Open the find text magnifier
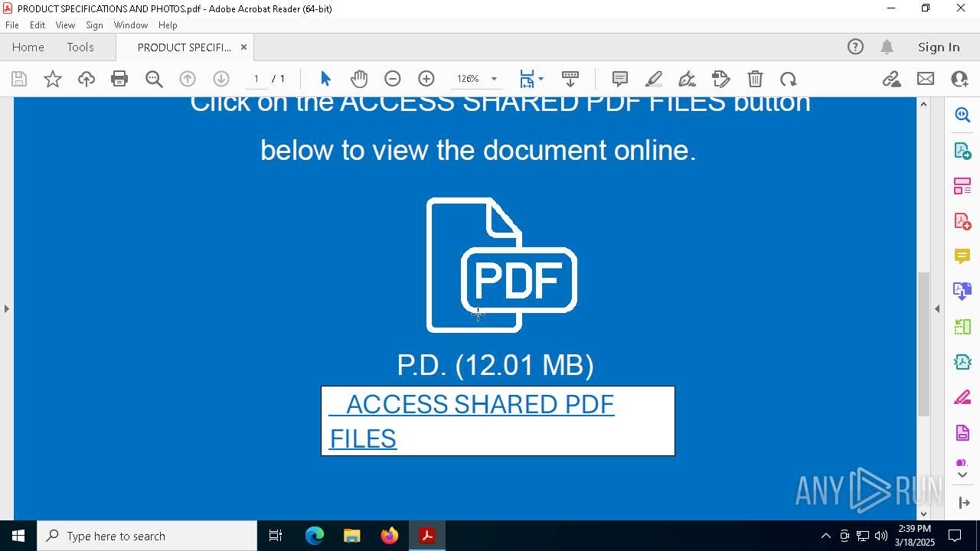Image resolution: width=980 pixels, height=551 pixels. [x=154, y=79]
